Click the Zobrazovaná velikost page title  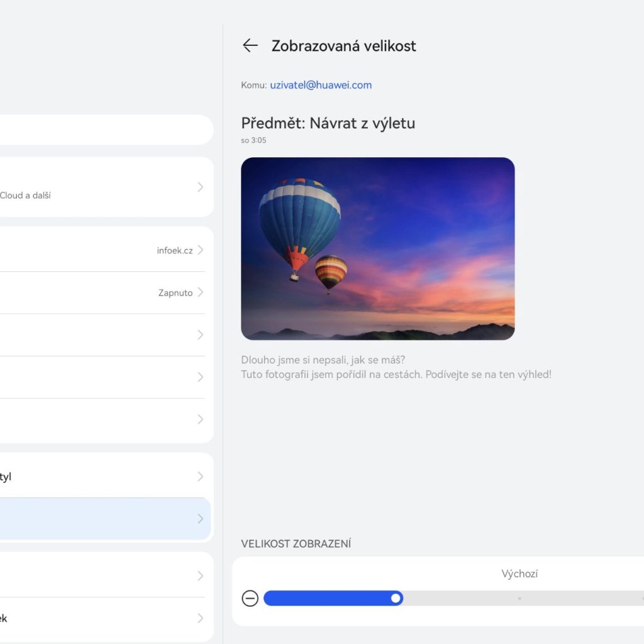pyautogui.click(x=343, y=46)
